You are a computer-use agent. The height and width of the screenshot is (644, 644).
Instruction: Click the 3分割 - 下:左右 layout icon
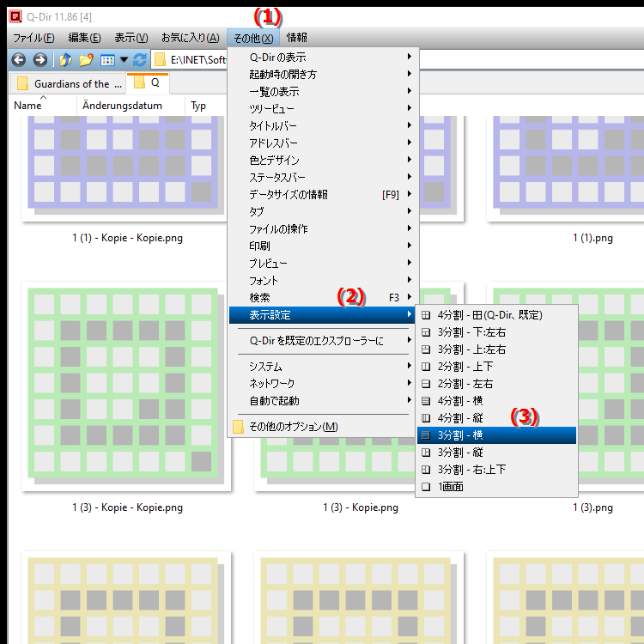point(426,332)
